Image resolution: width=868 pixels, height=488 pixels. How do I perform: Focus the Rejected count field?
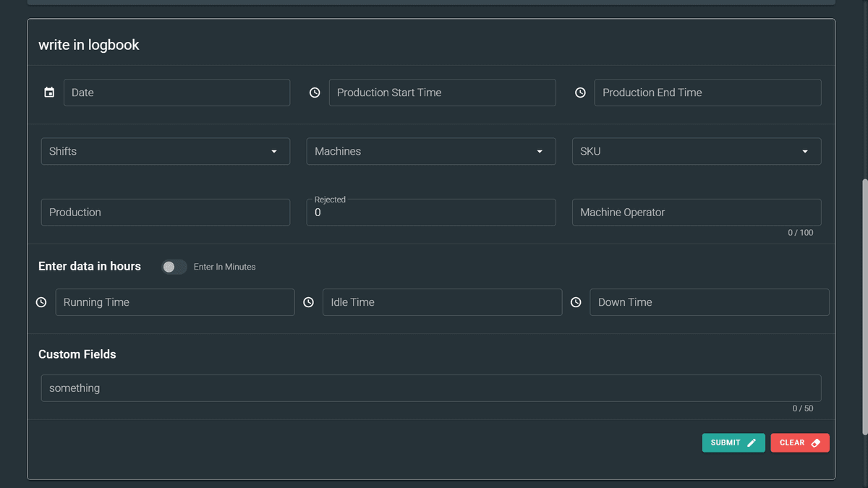click(430, 213)
